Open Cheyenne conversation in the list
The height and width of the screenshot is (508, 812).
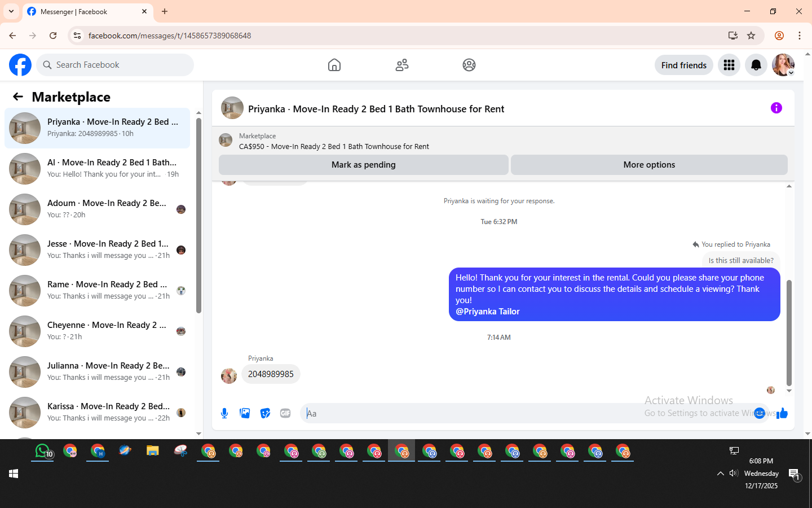pos(98,331)
